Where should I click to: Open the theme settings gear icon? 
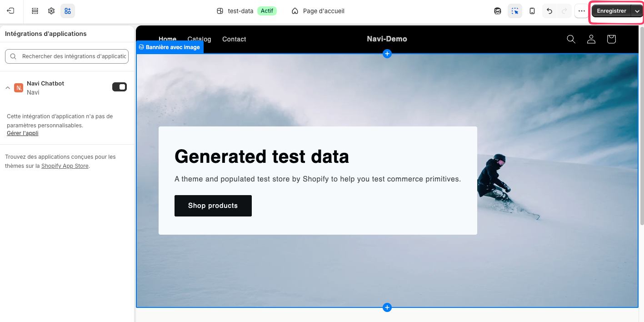click(x=51, y=11)
